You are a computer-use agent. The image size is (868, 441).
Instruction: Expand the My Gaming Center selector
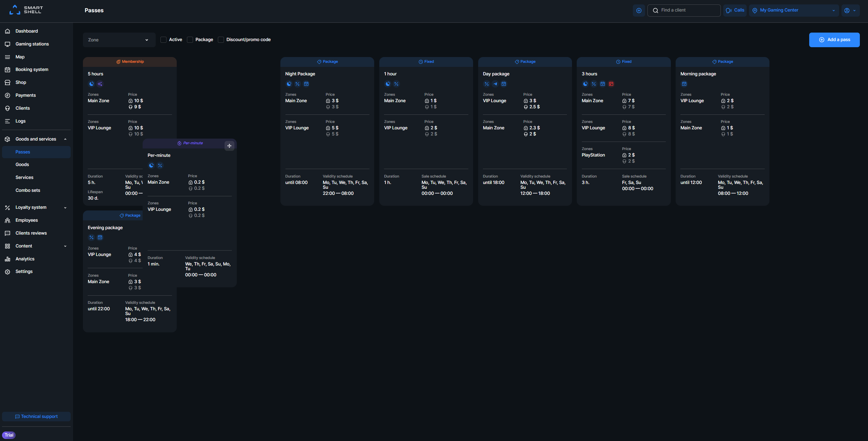point(794,11)
